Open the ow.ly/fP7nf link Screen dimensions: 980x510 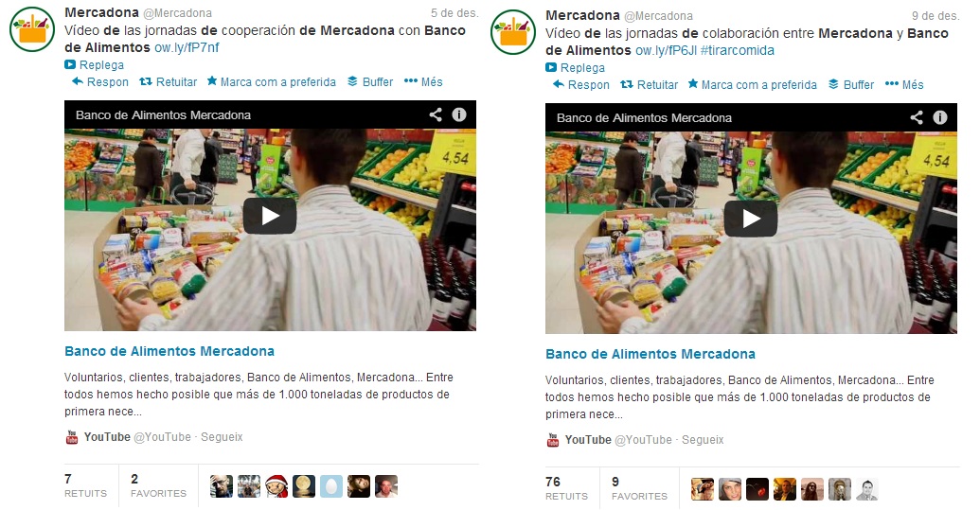[x=187, y=47]
